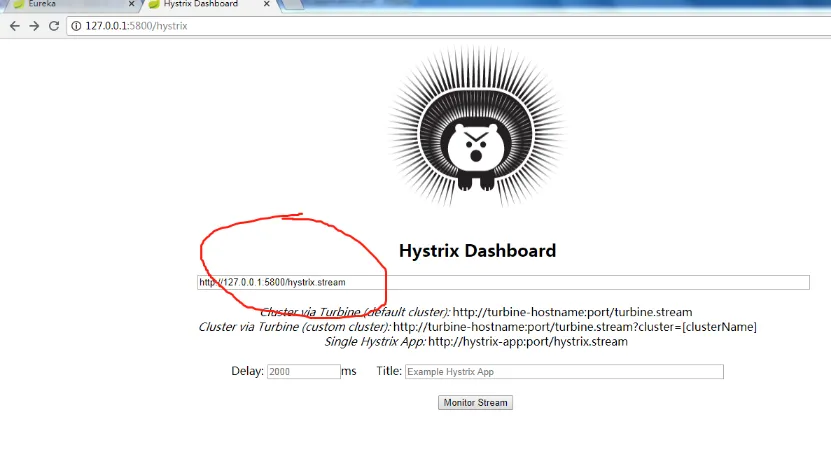The width and height of the screenshot is (831, 469).
Task: Go back using the browser back arrow
Action: (14, 26)
